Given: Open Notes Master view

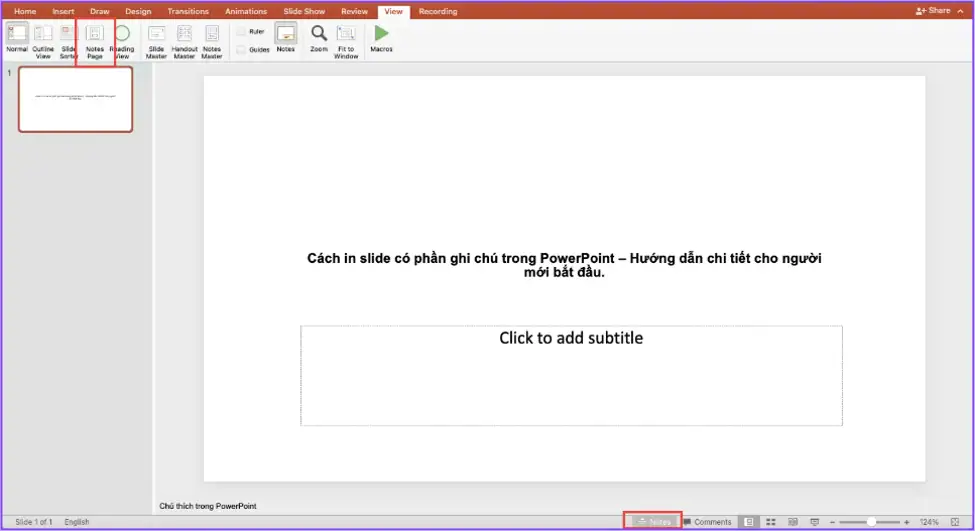Looking at the screenshot, I should (x=212, y=41).
